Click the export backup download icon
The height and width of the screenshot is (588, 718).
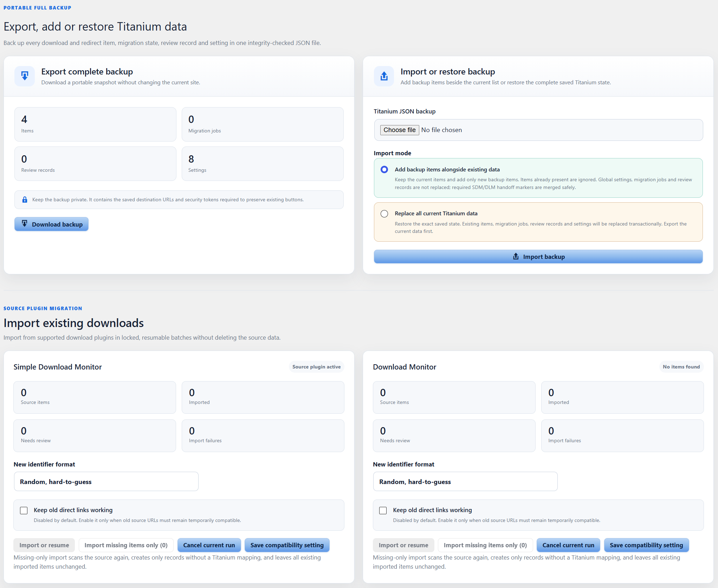tap(25, 76)
